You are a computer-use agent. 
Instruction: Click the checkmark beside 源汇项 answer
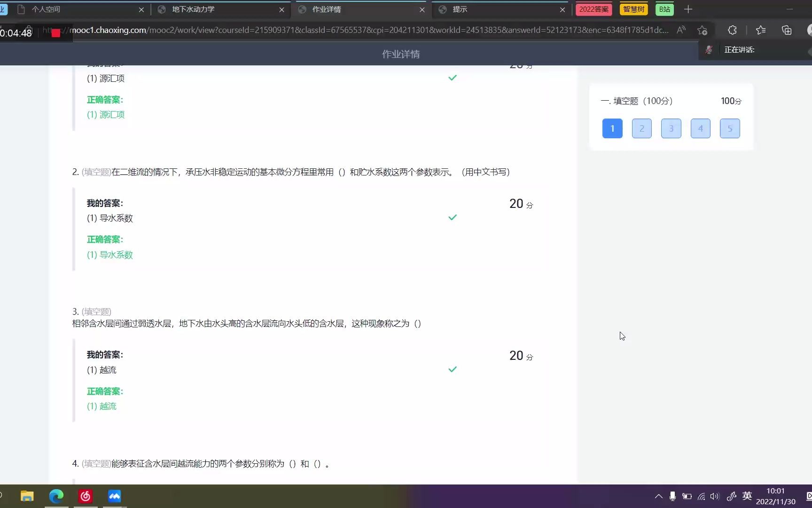453,78
